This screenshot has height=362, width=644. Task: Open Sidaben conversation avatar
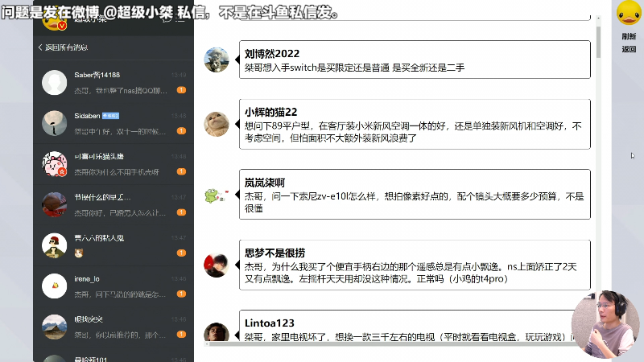[x=54, y=123]
